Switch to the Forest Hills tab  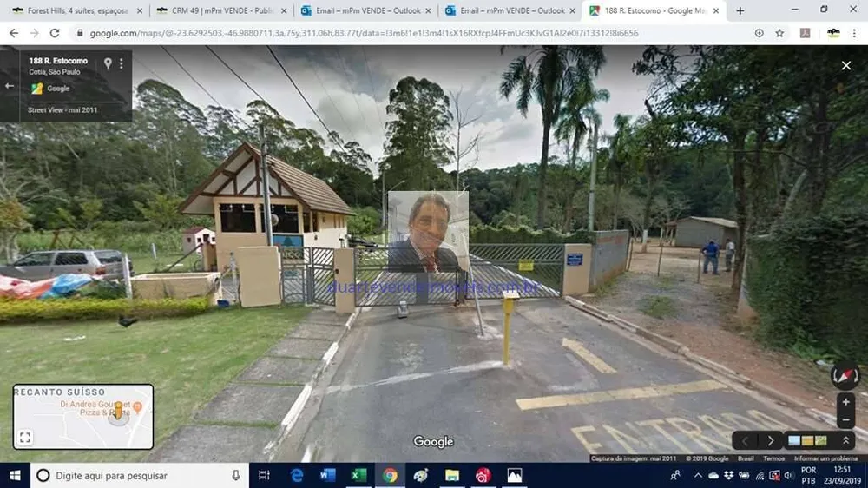pos(77,10)
